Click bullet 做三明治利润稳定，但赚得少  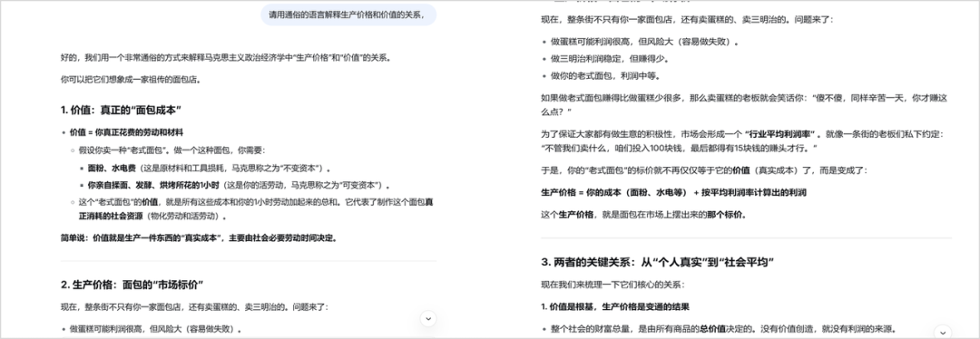610,59
